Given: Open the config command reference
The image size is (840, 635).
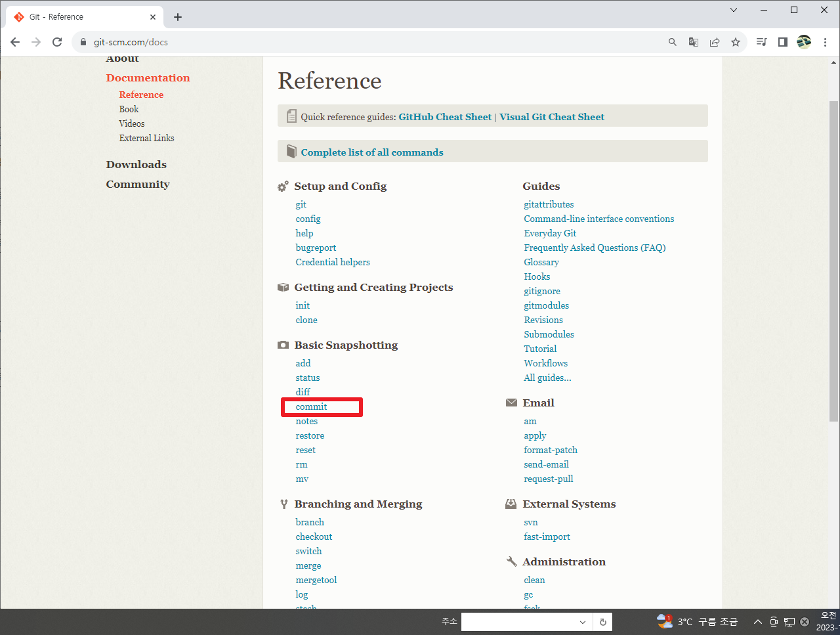Looking at the screenshot, I should (x=308, y=219).
